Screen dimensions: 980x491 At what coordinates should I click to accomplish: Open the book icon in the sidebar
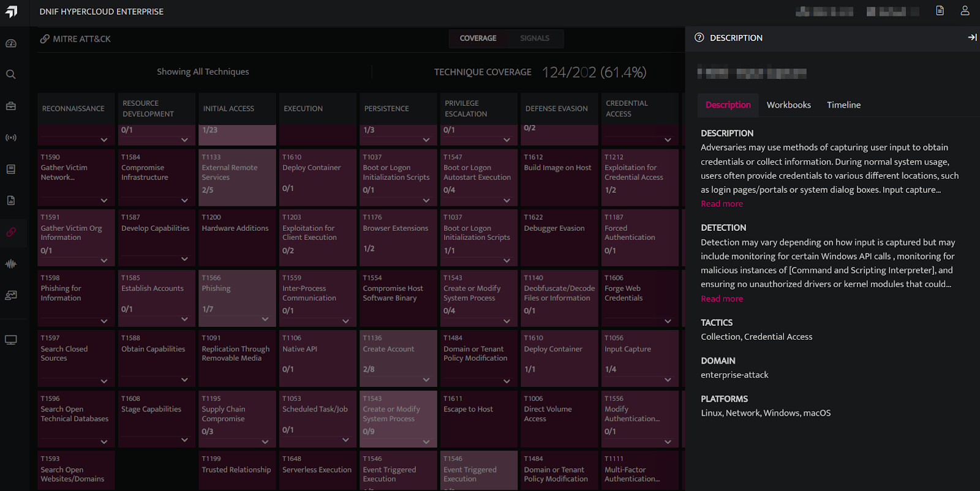tap(11, 169)
